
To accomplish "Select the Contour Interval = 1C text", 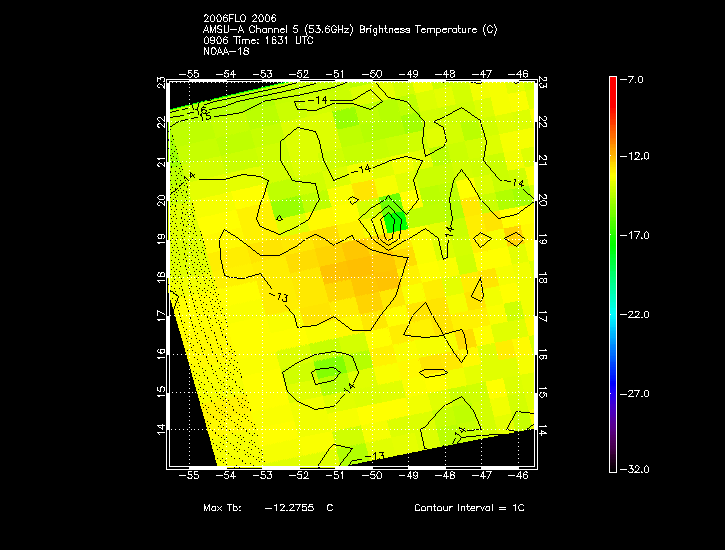I will point(469,508).
